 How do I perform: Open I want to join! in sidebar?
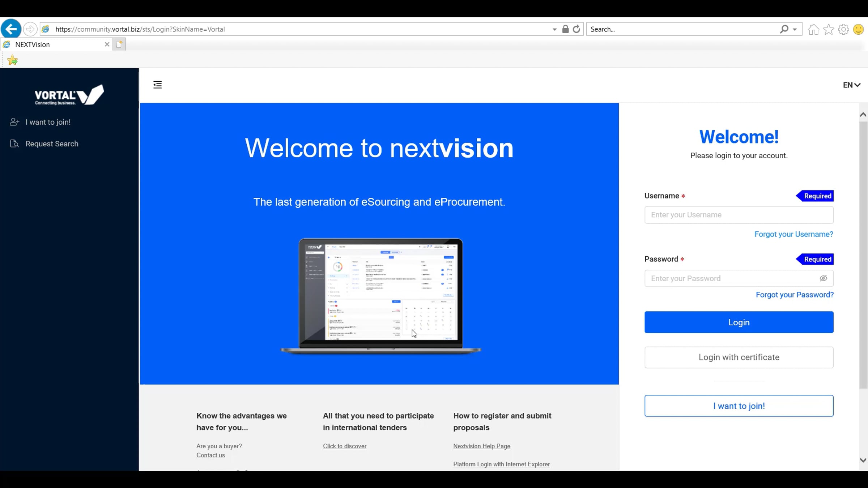(48, 122)
